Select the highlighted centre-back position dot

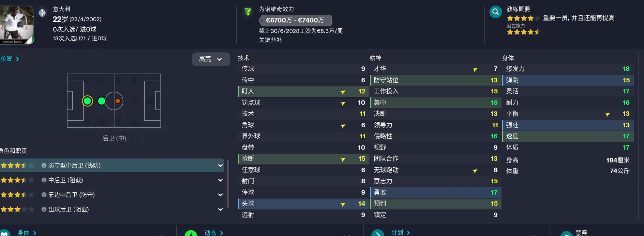click(87, 101)
